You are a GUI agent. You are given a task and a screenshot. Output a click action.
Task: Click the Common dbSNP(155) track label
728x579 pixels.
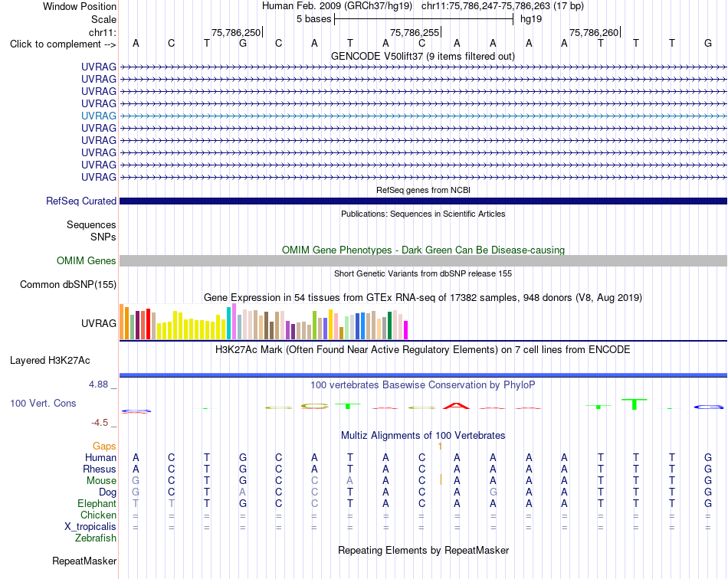(67, 284)
